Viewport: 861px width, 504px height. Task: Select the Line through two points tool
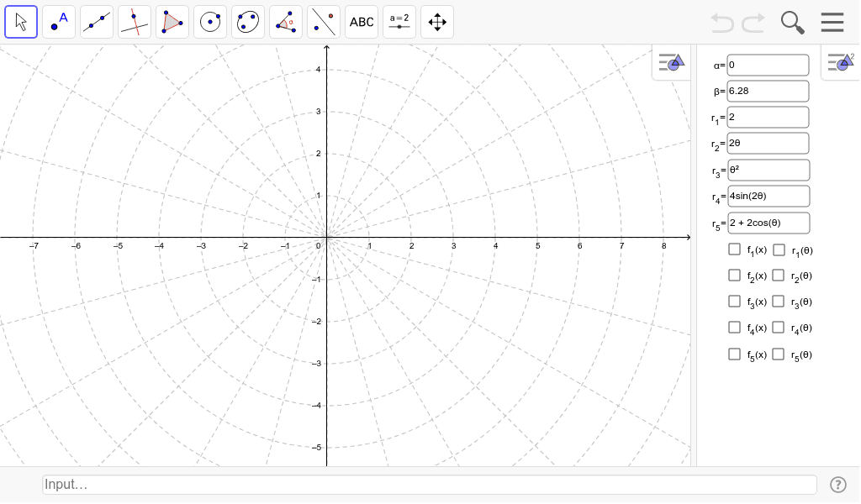97,22
